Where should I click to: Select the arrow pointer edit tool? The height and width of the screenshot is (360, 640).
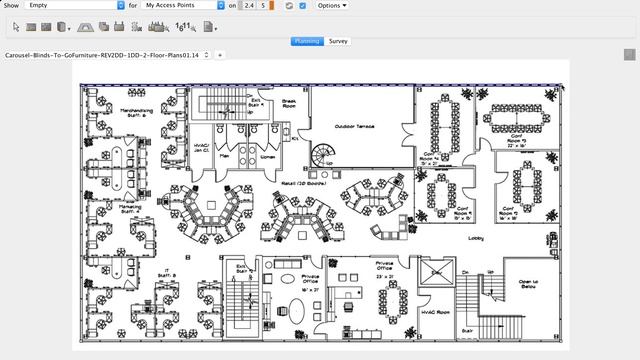pyautogui.click(x=16, y=27)
